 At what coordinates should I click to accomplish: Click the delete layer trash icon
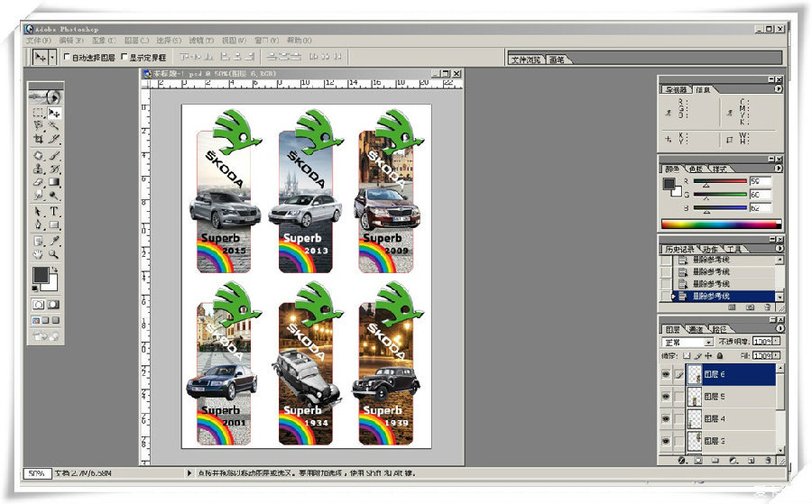[769, 460]
